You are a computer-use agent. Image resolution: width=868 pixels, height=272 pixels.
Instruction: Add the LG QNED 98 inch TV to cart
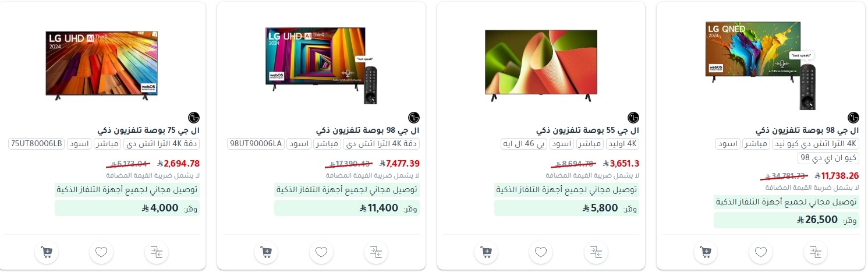(x=706, y=252)
